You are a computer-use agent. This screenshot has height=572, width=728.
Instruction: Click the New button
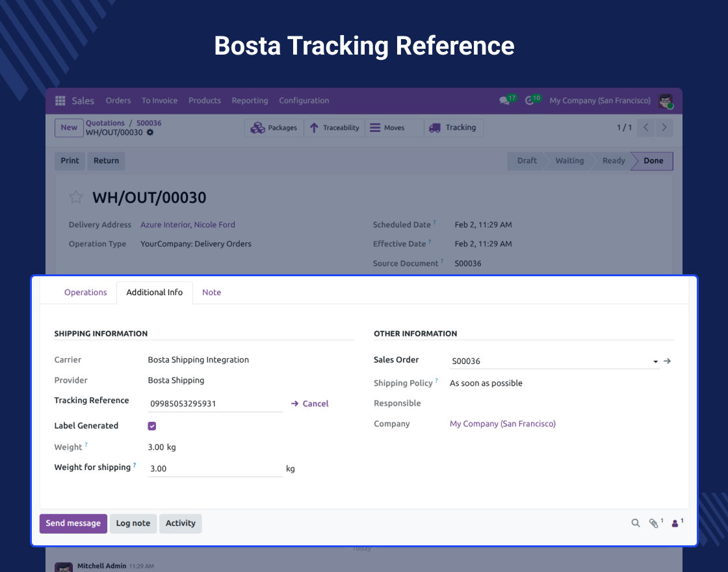[x=69, y=127]
